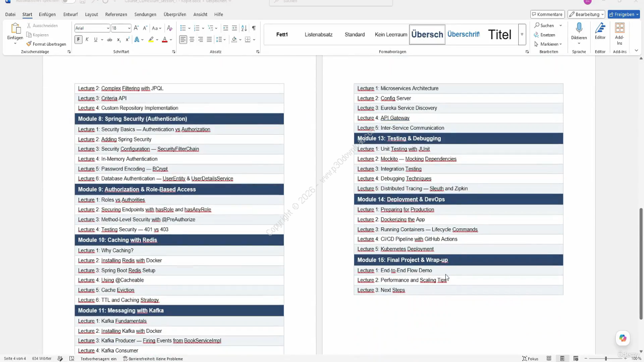Open change case Aa dropdown

[156, 28]
